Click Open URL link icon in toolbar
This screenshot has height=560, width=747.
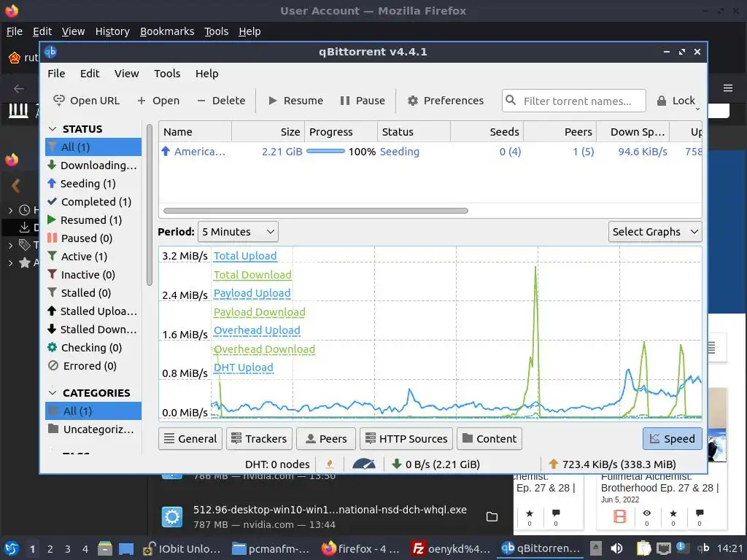point(59,100)
